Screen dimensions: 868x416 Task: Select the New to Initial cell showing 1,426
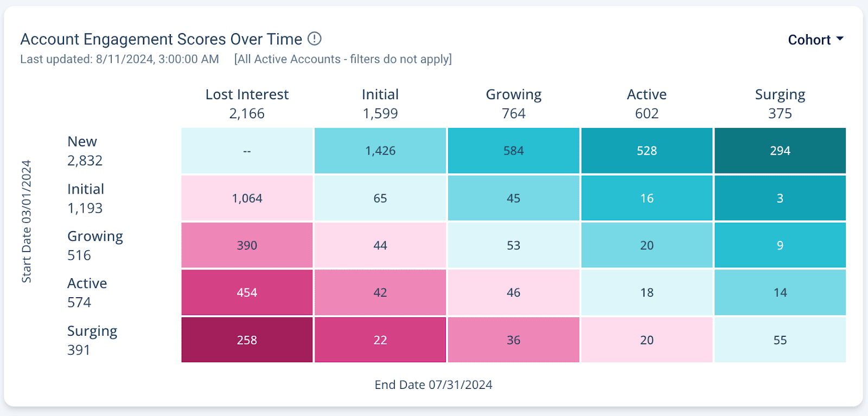380,151
